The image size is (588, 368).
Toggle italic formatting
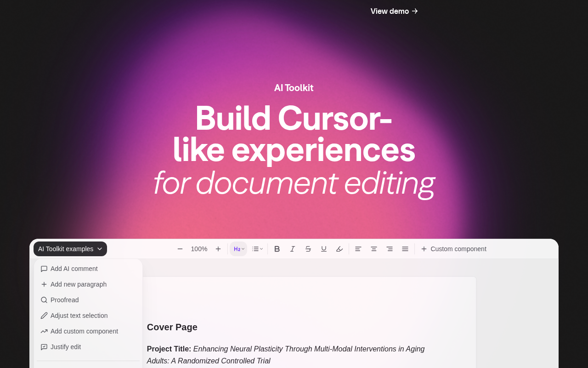tap(293, 249)
